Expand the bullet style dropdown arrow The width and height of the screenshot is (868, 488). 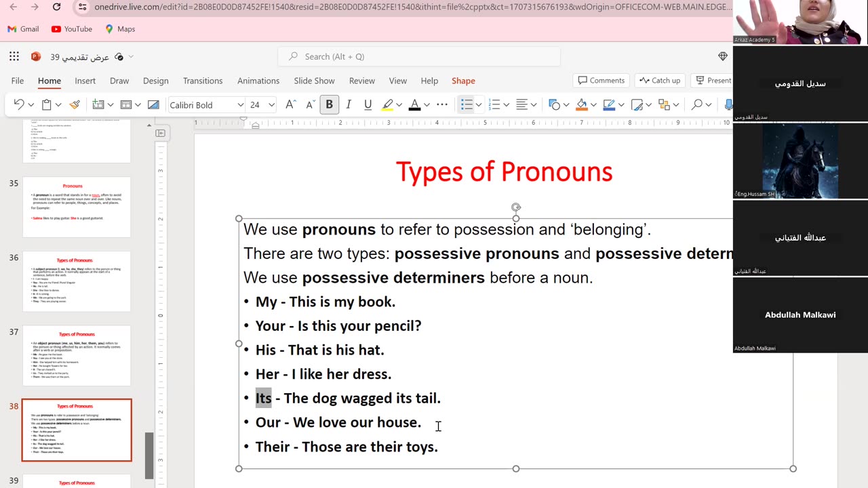pyautogui.click(x=478, y=105)
